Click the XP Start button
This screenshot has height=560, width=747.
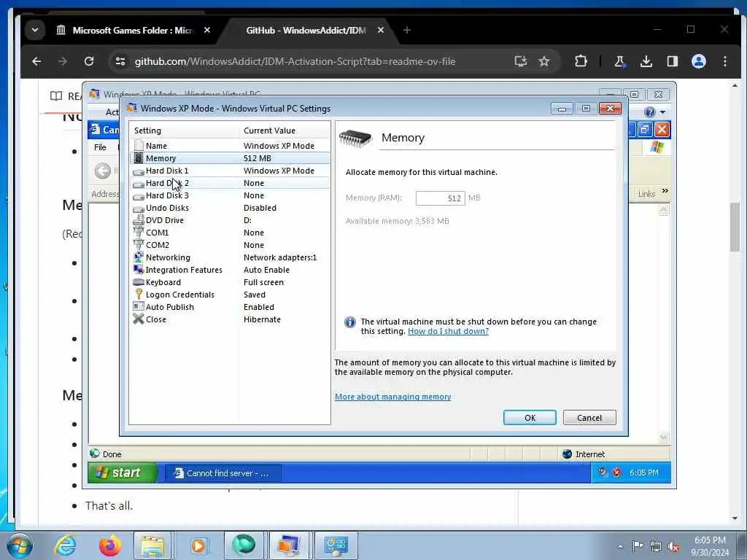click(x=122, y=472)
